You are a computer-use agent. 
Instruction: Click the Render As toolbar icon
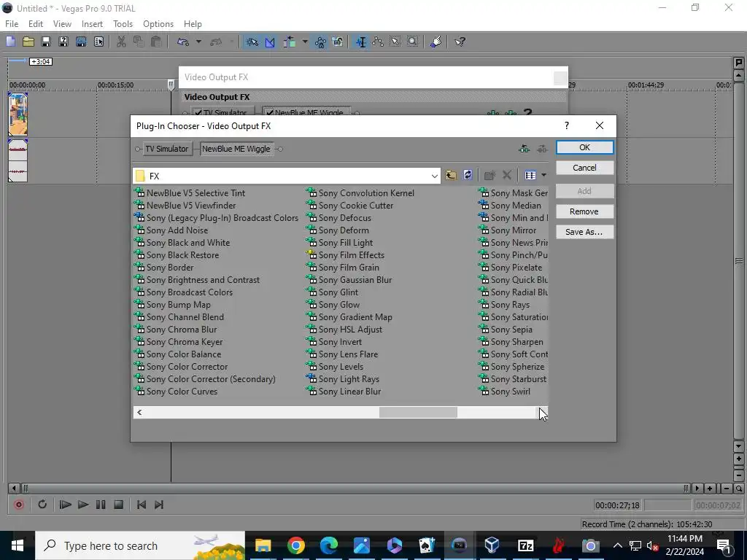point(81,42)
